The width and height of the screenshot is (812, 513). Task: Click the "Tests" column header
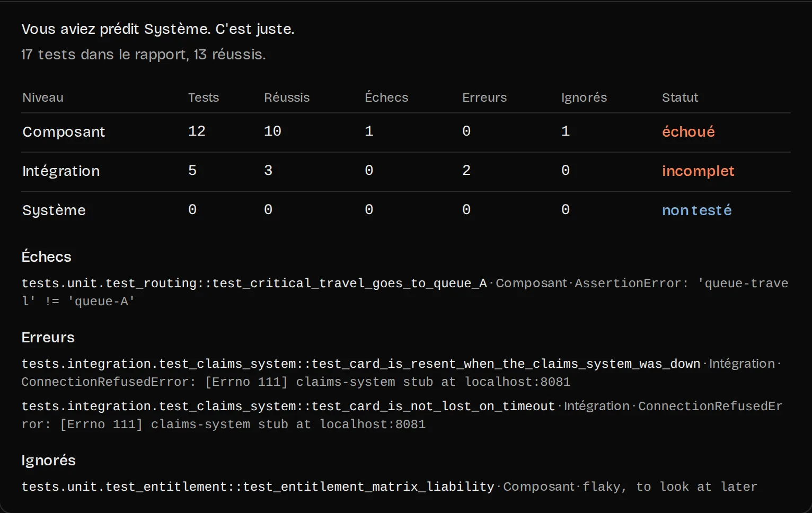[204, 98]
